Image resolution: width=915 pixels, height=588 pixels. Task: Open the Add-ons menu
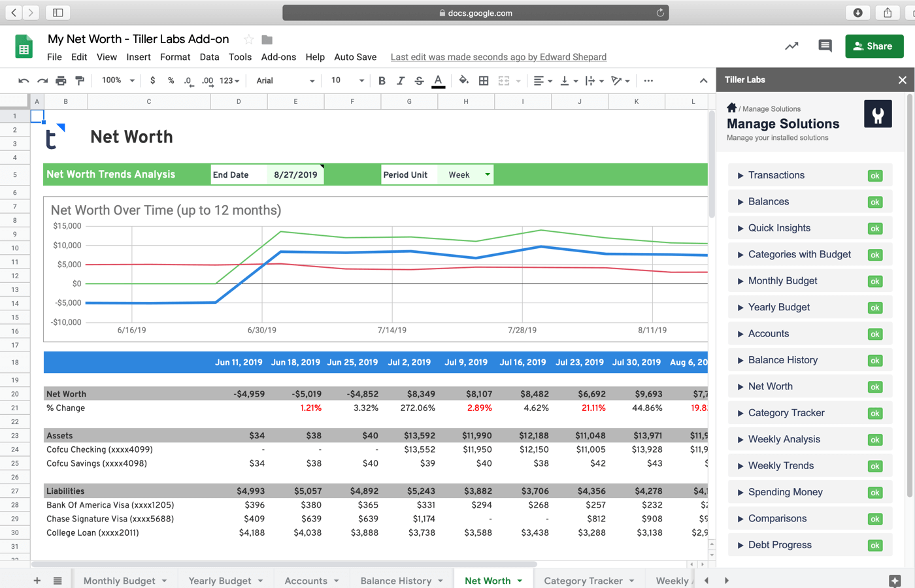pyautogui.click(x=278, y=57)
